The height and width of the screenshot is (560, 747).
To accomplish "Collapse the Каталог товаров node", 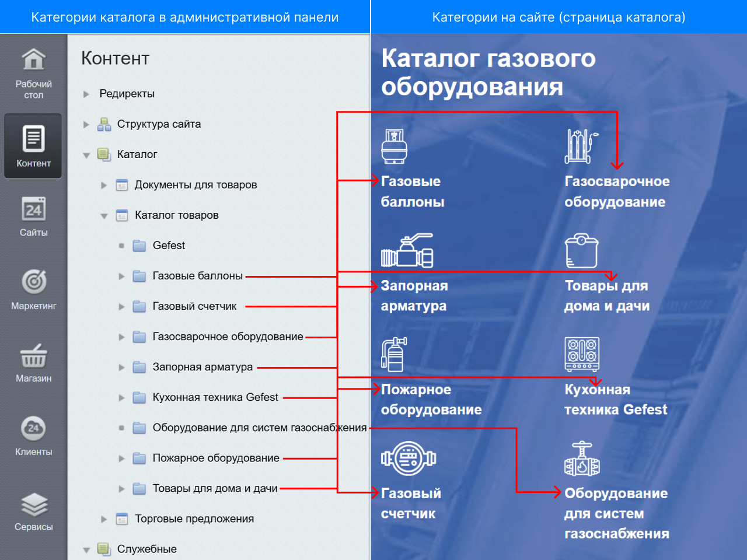I will pos(104,216).
